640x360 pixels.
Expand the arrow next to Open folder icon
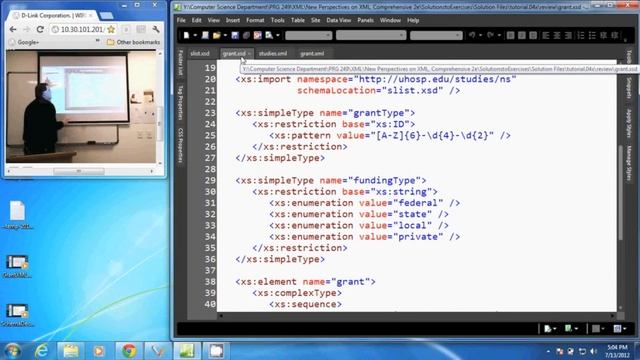pos(225,36)
